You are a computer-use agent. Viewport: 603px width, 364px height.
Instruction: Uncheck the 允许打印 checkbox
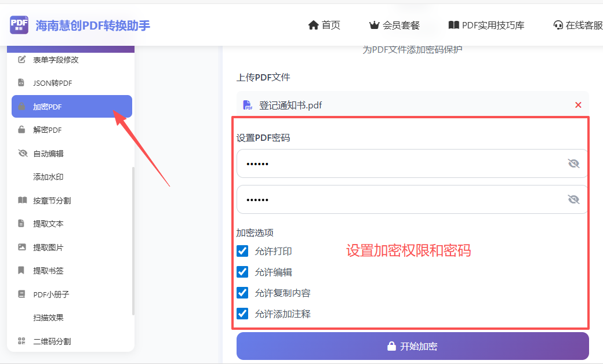(242, 251)
